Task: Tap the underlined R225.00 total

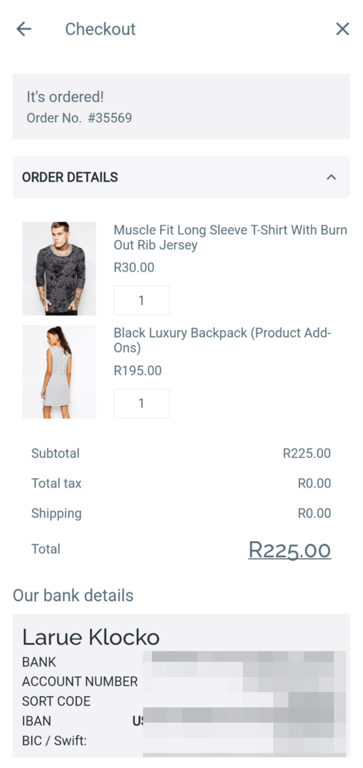Action: click(x=290, y=550)
